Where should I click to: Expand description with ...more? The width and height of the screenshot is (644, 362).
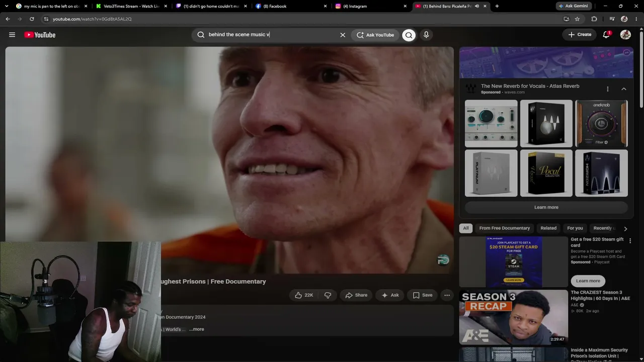(197, 329)
